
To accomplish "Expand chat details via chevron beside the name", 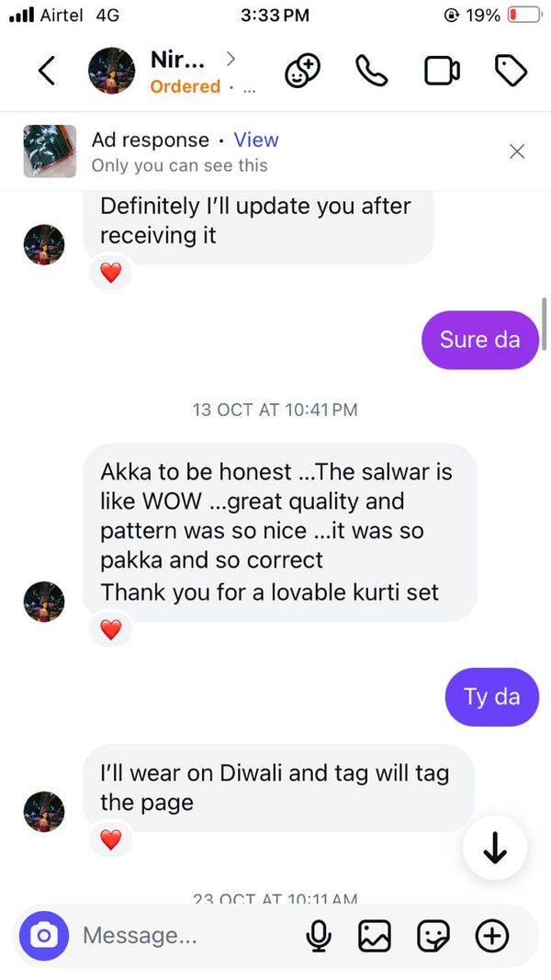I will [231, 60].
